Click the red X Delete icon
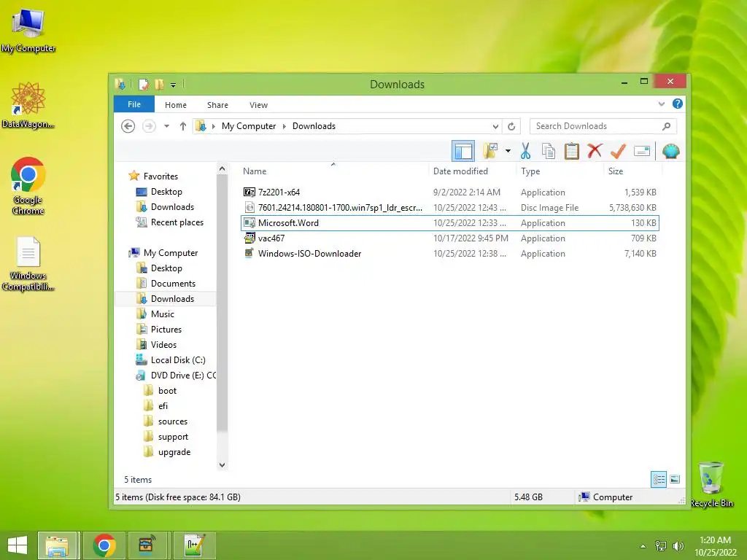This screenshot has width=747, height=560. pos(595,152)
